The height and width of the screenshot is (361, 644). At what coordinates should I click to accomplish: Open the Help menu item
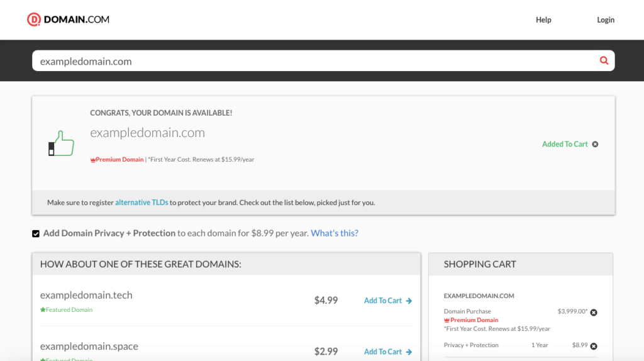543,19
